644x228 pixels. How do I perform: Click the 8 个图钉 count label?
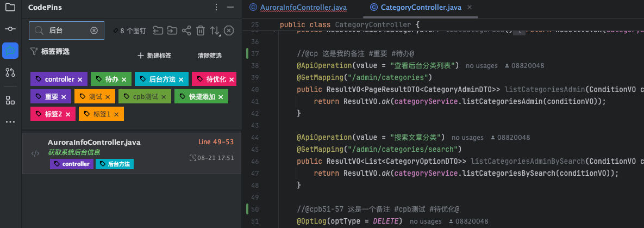click(x=129, y=30)
